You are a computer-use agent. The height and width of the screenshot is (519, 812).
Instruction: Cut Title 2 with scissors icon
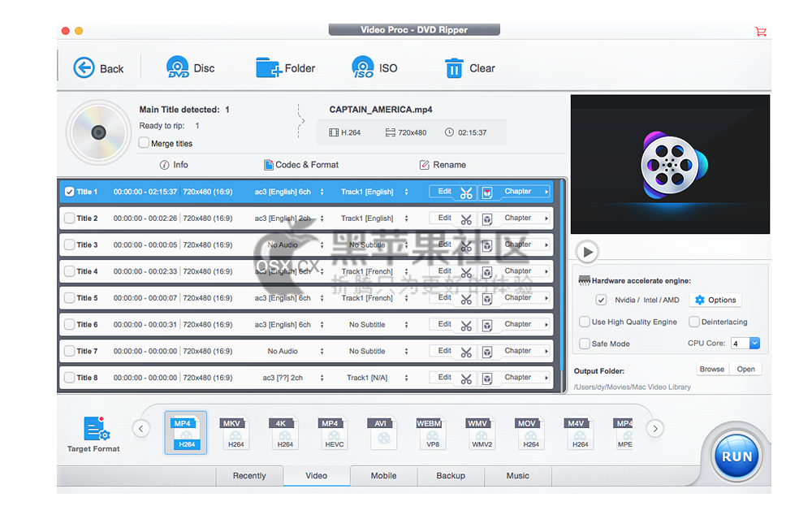pos(466,219)
